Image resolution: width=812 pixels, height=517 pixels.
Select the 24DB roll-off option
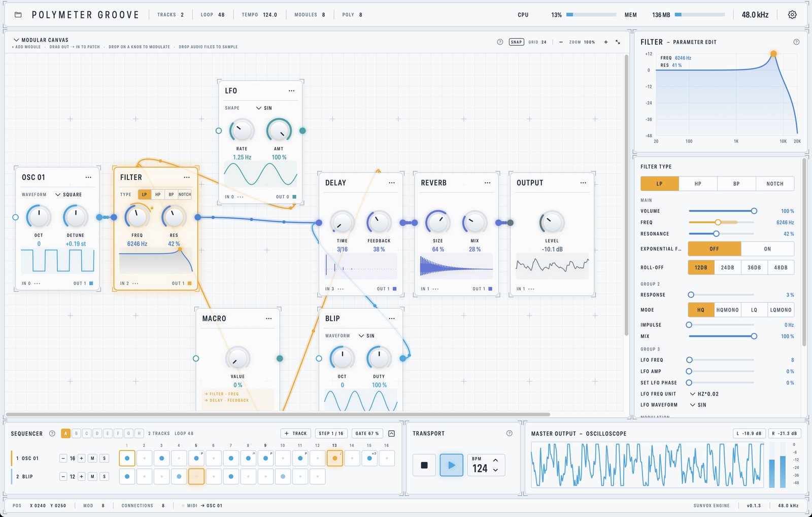point(727,267)
